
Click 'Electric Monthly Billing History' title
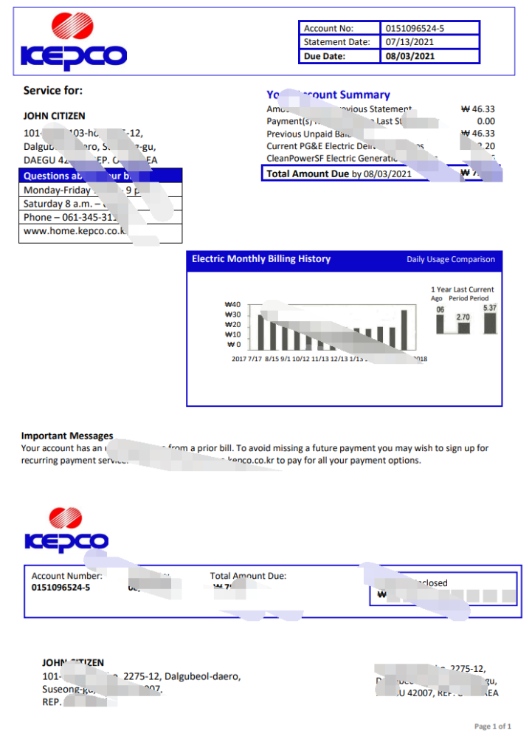[261, 259]
